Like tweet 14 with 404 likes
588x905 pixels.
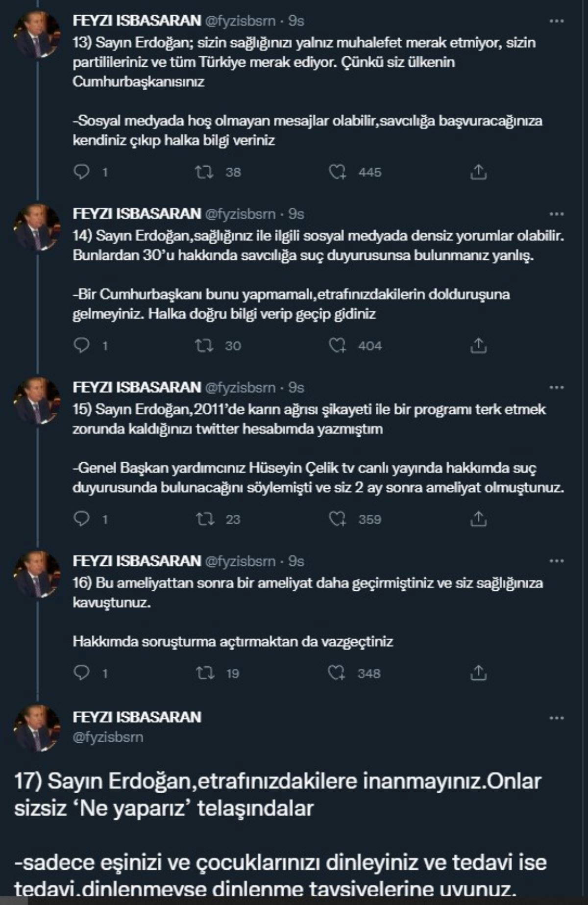(x=337, y=345)
